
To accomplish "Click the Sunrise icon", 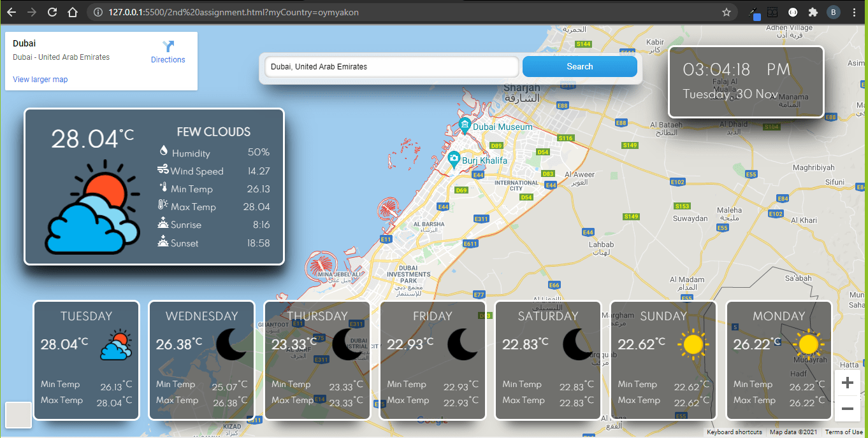I will 163,223.
